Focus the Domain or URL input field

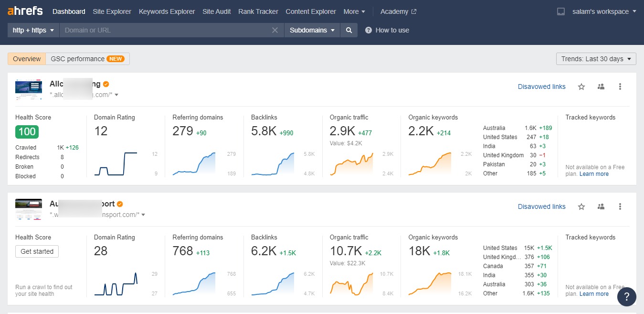click(x=165, y=30)
